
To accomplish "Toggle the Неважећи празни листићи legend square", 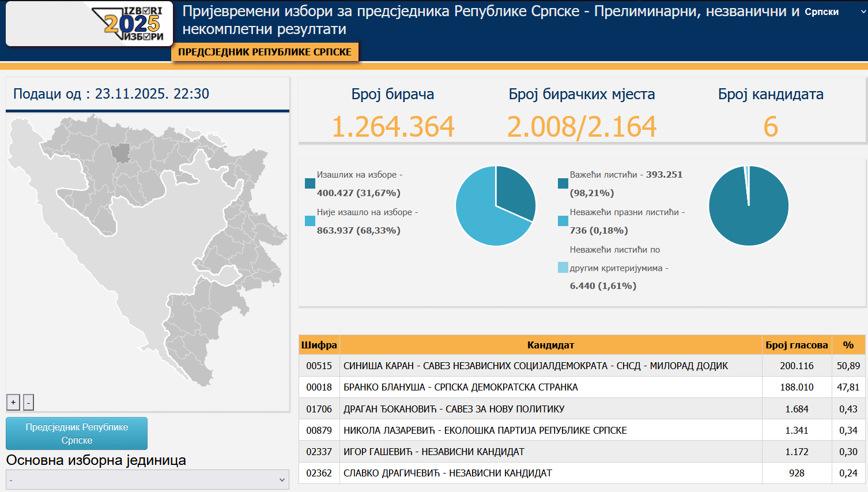I will coord(563,221).
